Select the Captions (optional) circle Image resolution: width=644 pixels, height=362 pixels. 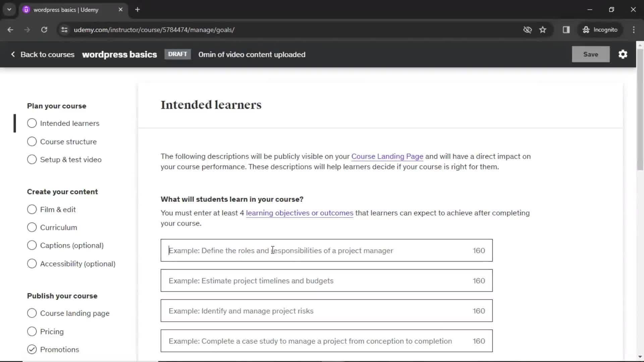32,245
